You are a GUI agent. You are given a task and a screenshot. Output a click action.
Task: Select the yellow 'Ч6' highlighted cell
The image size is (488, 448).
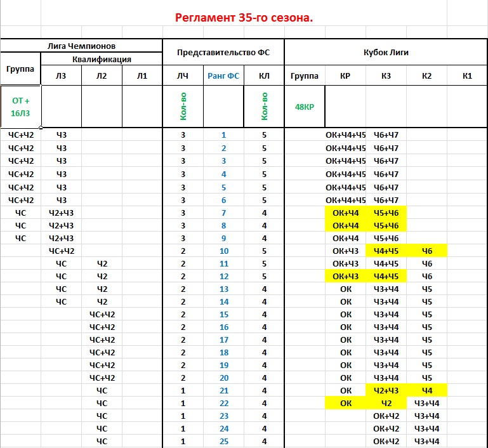[426, 251]
